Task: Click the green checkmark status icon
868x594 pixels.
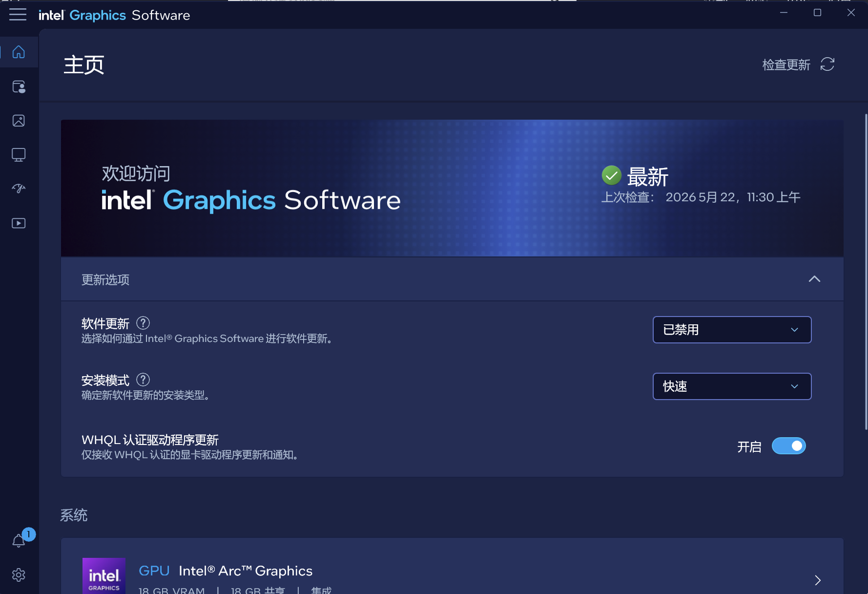Action: tap(611, 175)
